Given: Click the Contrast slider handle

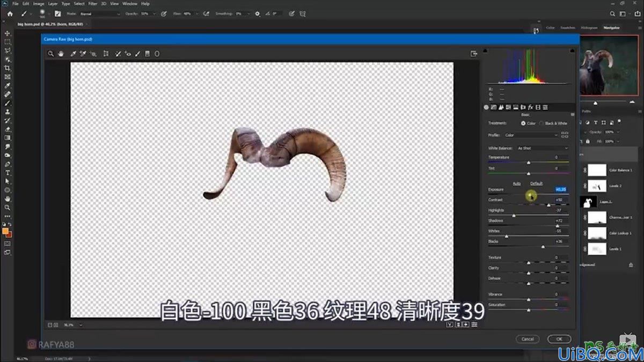Looking at the screenshot, I should (x=548, y=205).
